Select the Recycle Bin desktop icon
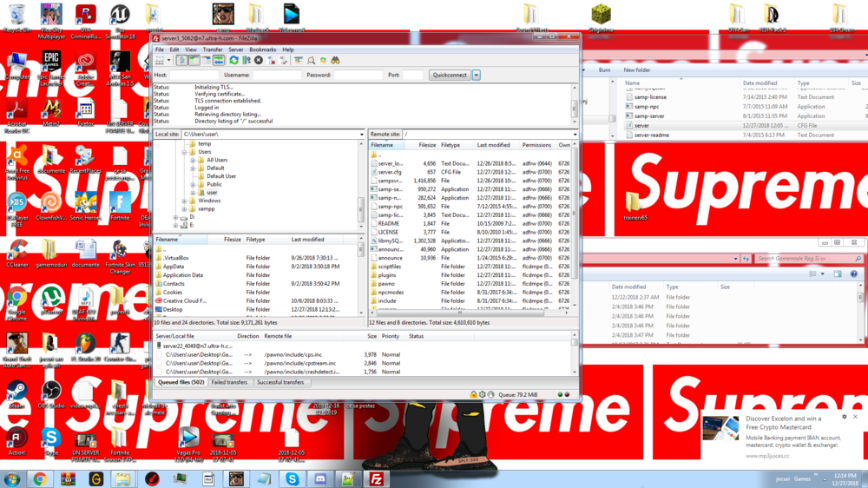 click(17, 17)
